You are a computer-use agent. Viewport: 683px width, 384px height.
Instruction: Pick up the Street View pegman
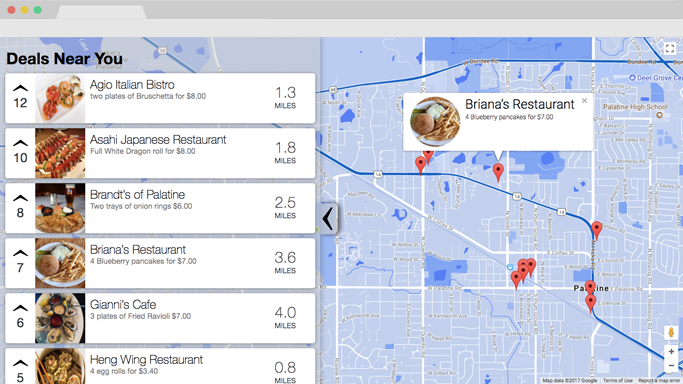[671, 333]
